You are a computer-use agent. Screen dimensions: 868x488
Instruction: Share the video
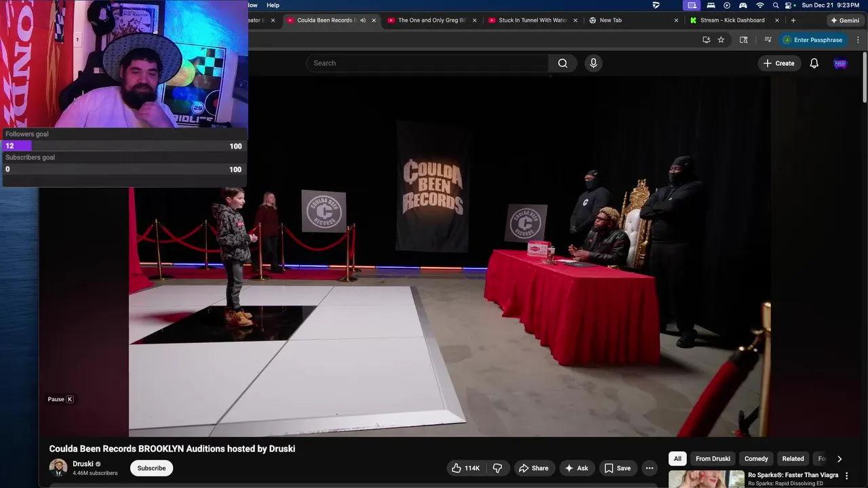(533, 468)
